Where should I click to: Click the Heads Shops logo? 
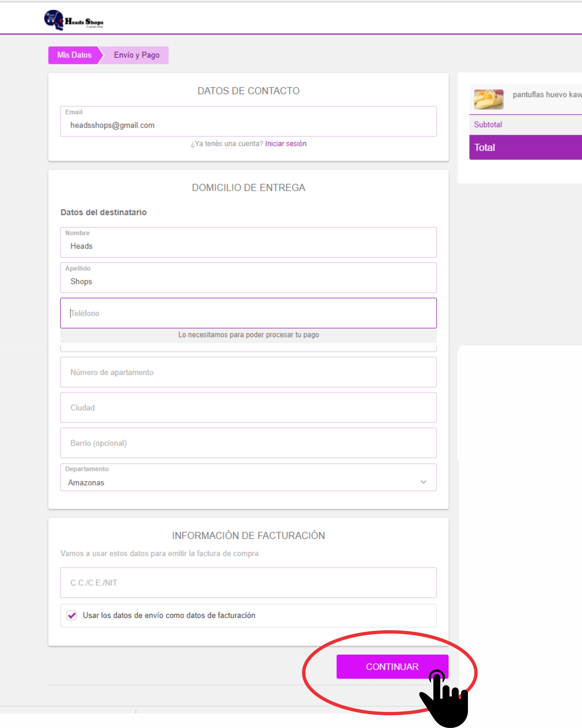[74, 20]
